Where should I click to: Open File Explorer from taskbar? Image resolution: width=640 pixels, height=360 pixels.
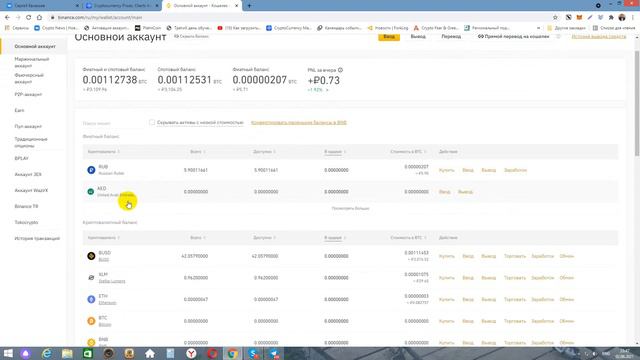click(67, 353)
